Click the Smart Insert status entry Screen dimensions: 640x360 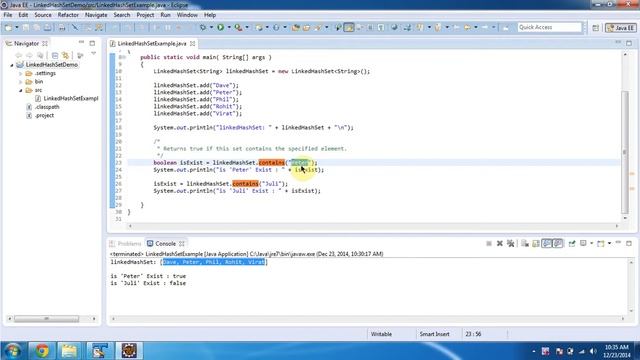point(435,334)
